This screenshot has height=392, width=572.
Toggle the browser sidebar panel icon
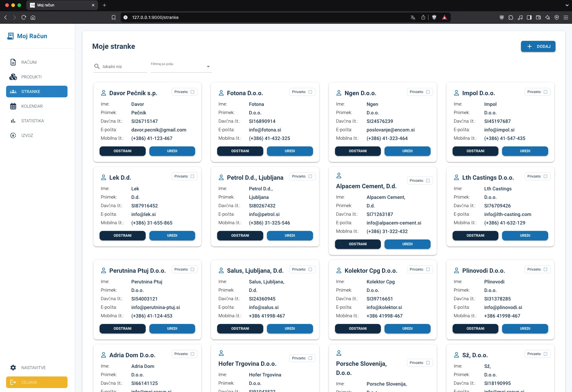coord(529,17)
